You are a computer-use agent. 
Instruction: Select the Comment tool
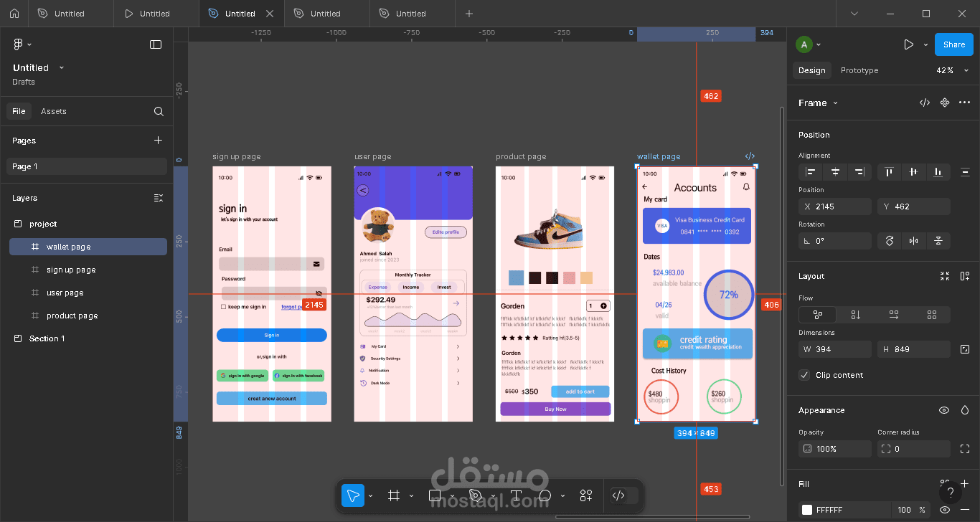click(x=545, y=495)
